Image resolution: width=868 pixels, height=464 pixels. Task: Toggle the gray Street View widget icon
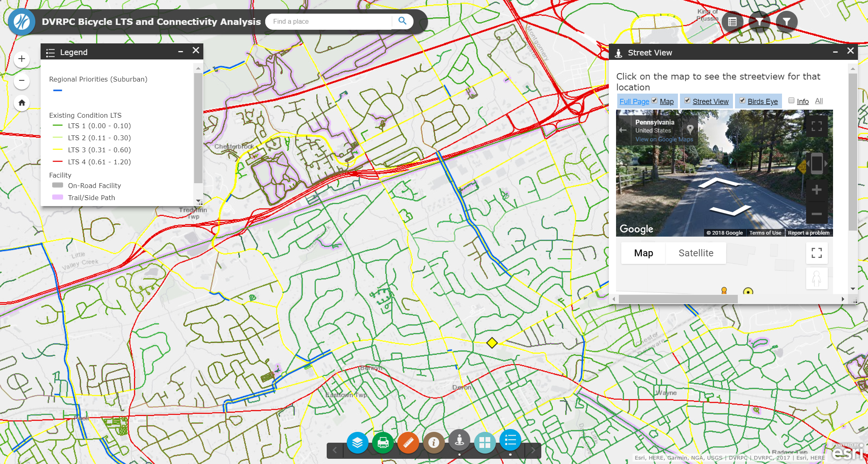tap(459, 441)
